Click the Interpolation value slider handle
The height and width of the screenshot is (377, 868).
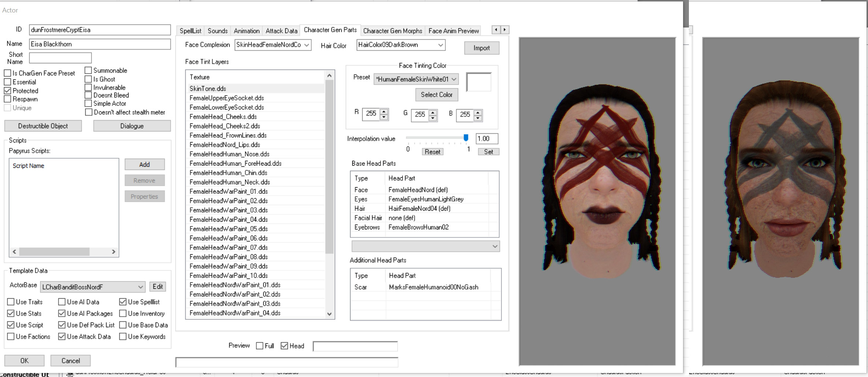coord(466,138)
